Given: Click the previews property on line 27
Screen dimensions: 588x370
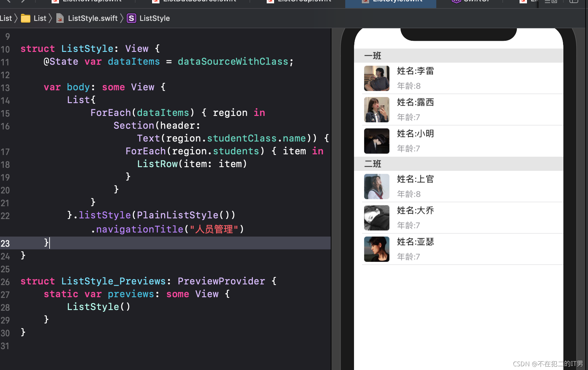Looking at the screenshot, I should [131, 294].
